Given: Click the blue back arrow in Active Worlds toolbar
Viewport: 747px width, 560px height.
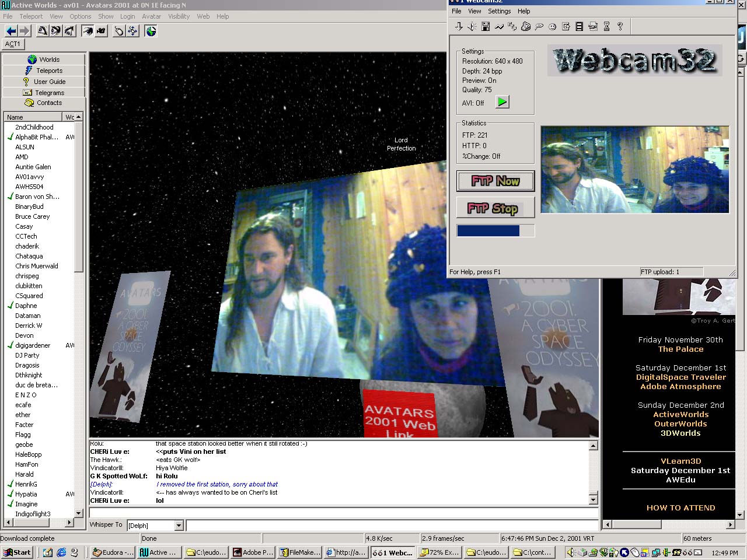Looking at the screenshot, I should [x=11, y=31].
